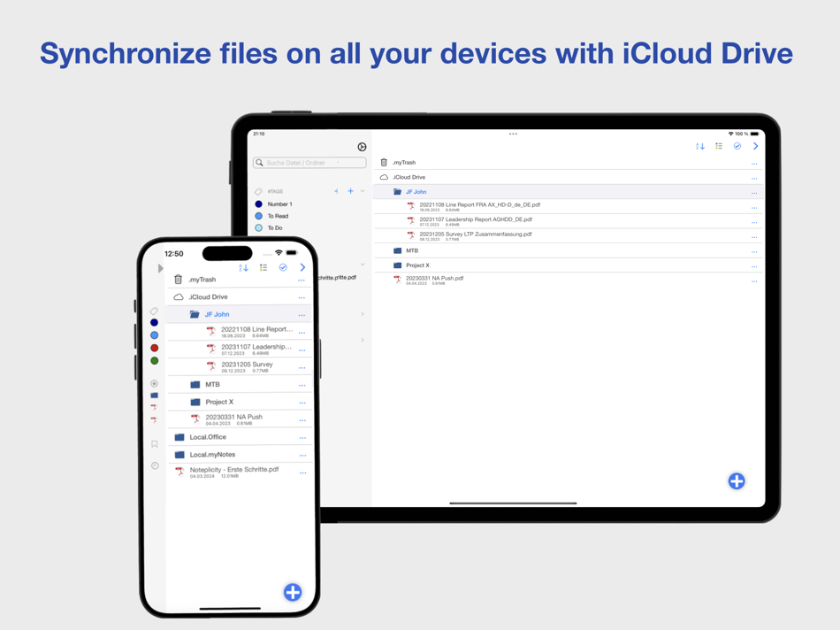Viewport: 840px width, 630px height.
Task: Collapse the #TAGS section chevron on iPad
Action: (x=363, y=191)
